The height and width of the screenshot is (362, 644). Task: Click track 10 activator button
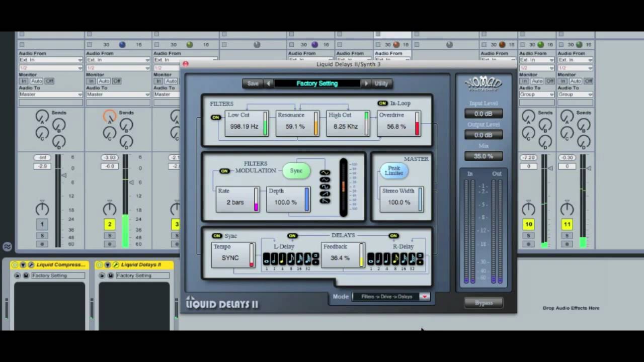coord(528,224)
